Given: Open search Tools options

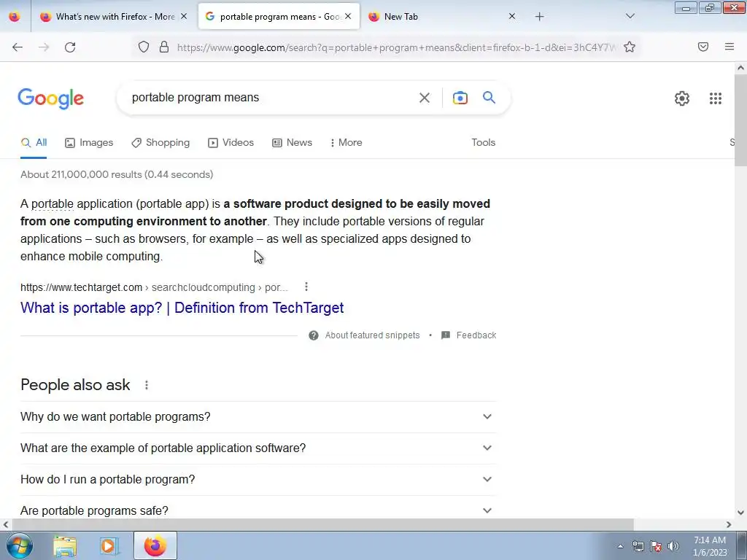Looking at the screenshot, I should pyautogui.click(x=483, y=142).
